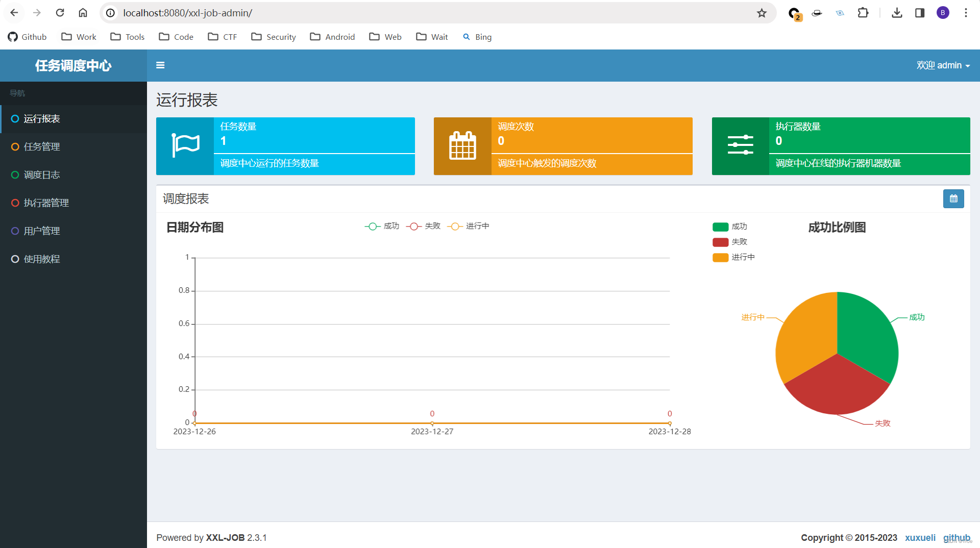This screenshot has height=548, width=980.
Task: Toggle 失败 series in line chart legend
Action: click(x=423, y=226)
